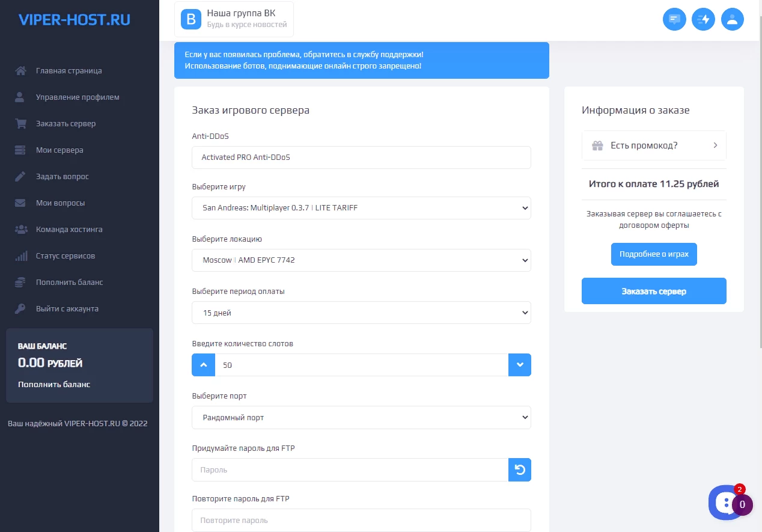Click the blue support notice banner

pos(361,60)
